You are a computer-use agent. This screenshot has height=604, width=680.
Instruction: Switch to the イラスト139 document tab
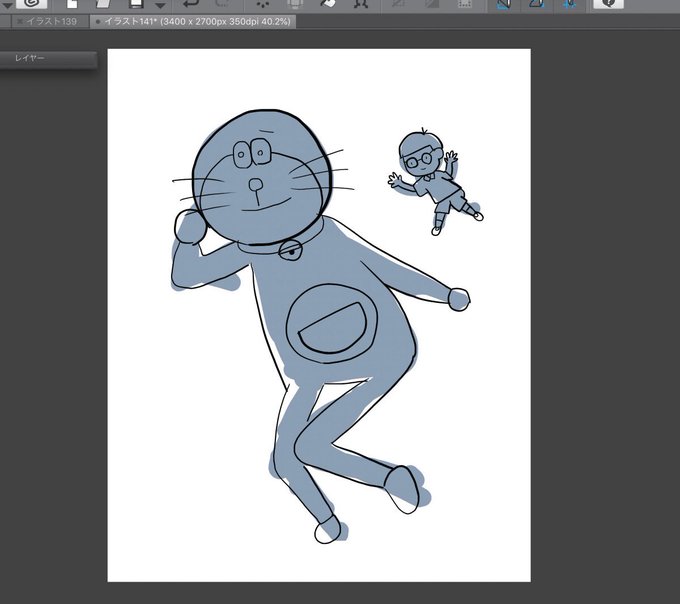[51, 21]
